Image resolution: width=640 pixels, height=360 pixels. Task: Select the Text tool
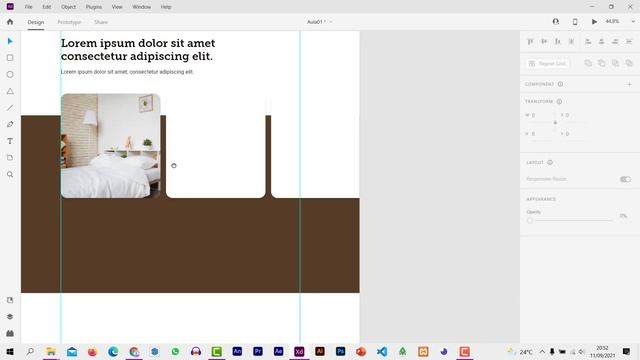(x=10, y=141)
